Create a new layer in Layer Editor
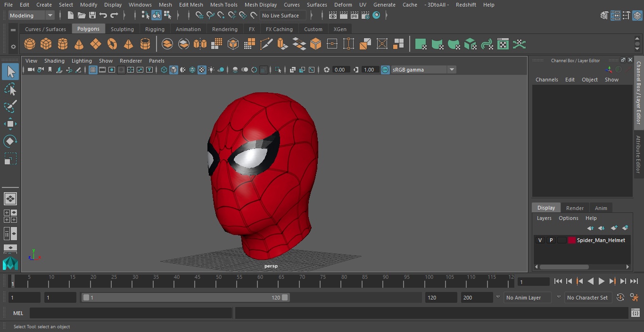 click(x=614, y=228)
